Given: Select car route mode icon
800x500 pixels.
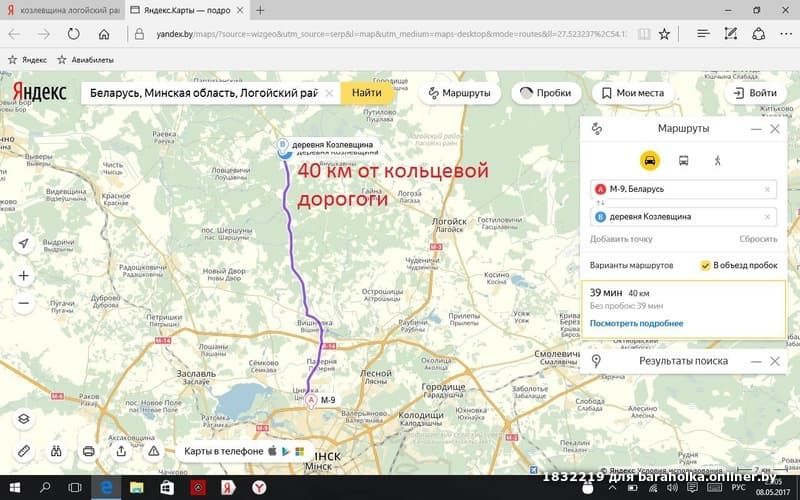Looking at the screenshot, I should pyautogui.click(x=649, y=161).
